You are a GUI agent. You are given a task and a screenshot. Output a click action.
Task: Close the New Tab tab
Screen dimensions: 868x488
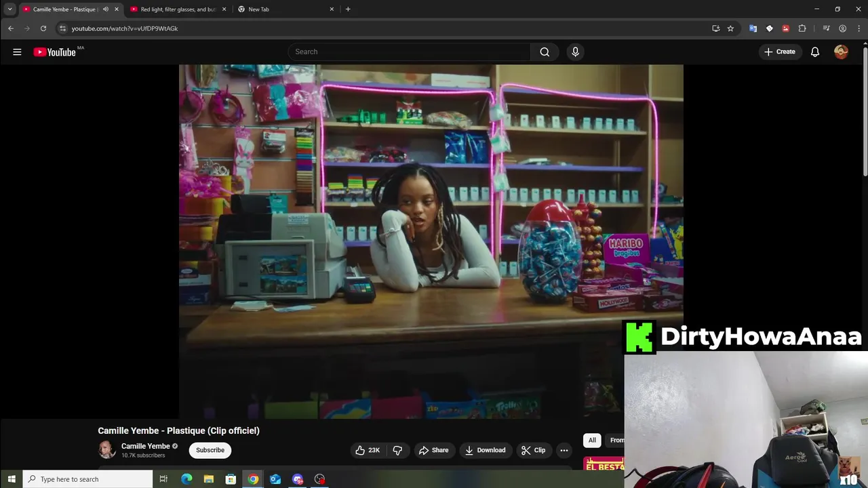(332, 9)
